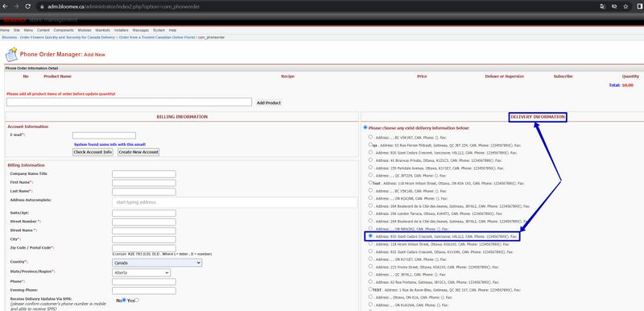Screen dimensions: 644x311
Task: Click the translate page icon
Action: click(602, 6)
